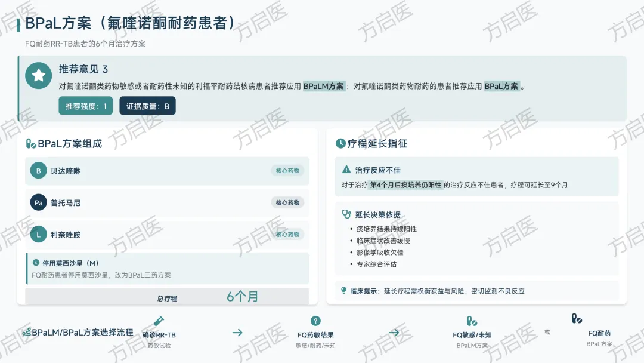Click 核心药物 tag in 贝达喹啉 row
The height and width of the screenshot is (363, 644).
pos(287,171)
